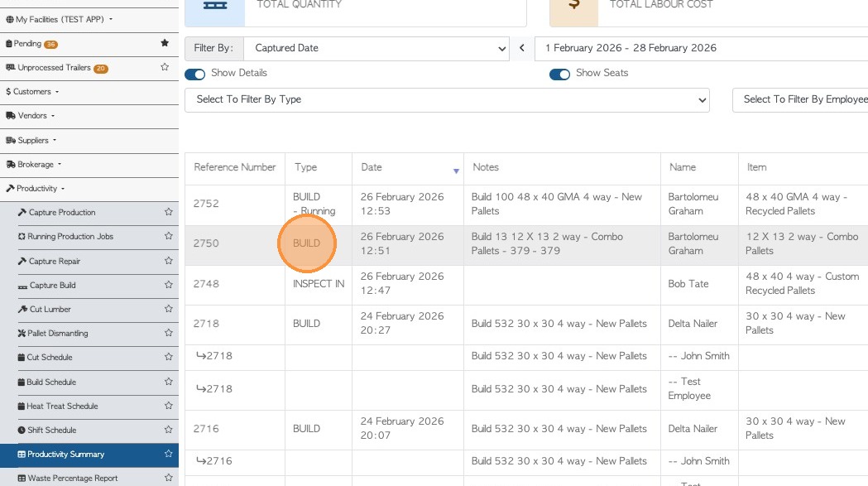Favorite the Unprocessed Trailers item
The height and width of the screenshot is (486, 868).
pyautogui.click(x=165, y=67)
